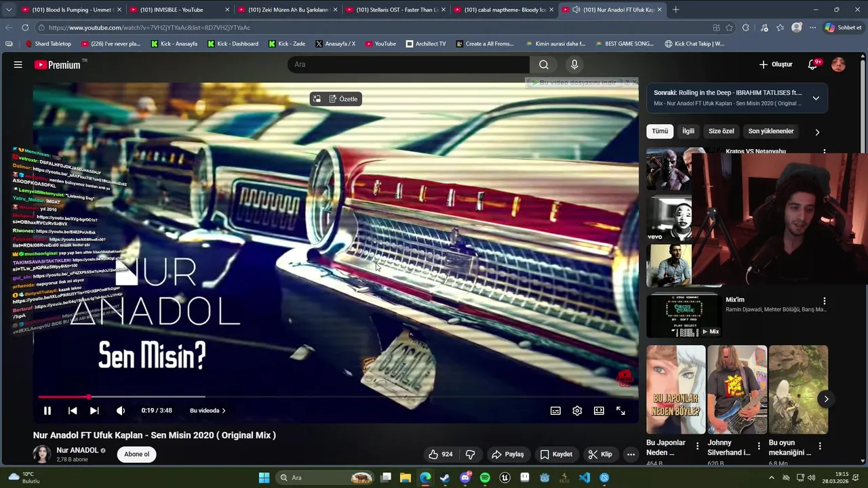The image size is (868, 488).
Task: Open Steam from the taskbar
Action: pyautogui.click(x=445, y=478)
